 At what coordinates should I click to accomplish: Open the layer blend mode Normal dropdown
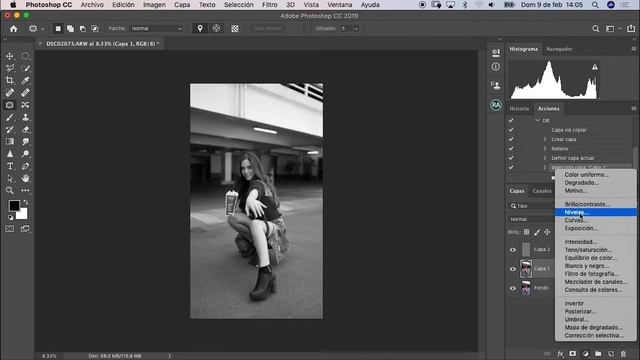(x=531, y=219)
